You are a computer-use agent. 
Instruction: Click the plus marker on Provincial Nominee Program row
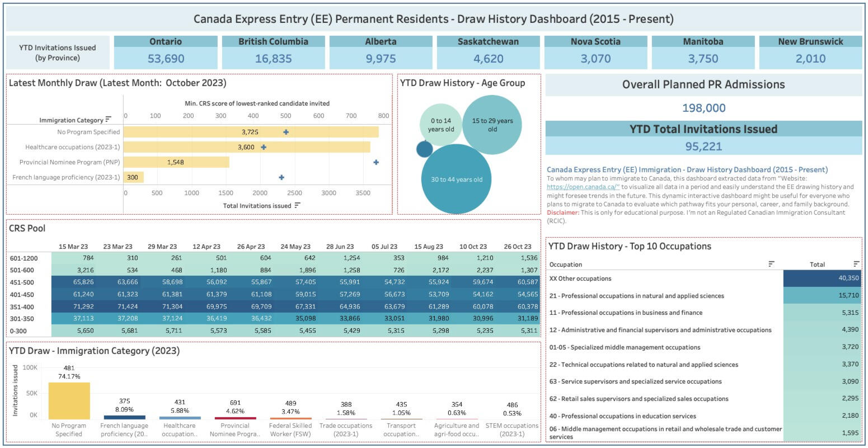click(x=376, y=162)
